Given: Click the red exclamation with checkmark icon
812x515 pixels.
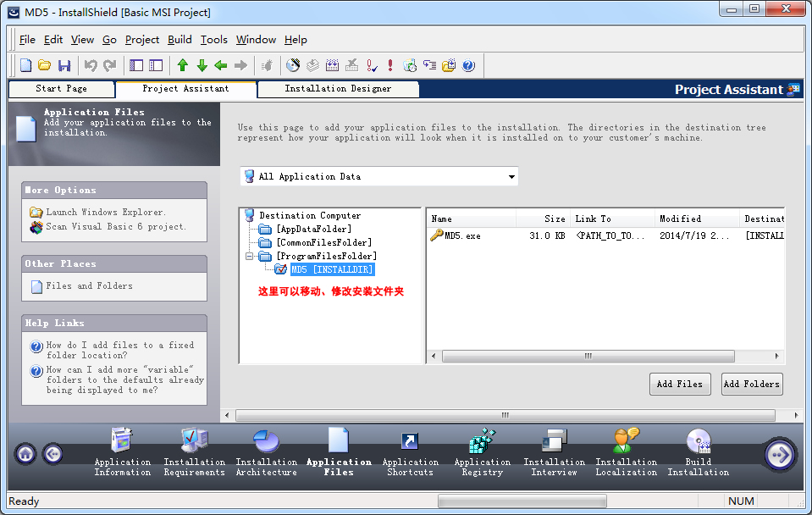Looking at the screenshot, I should coord(372,65).
